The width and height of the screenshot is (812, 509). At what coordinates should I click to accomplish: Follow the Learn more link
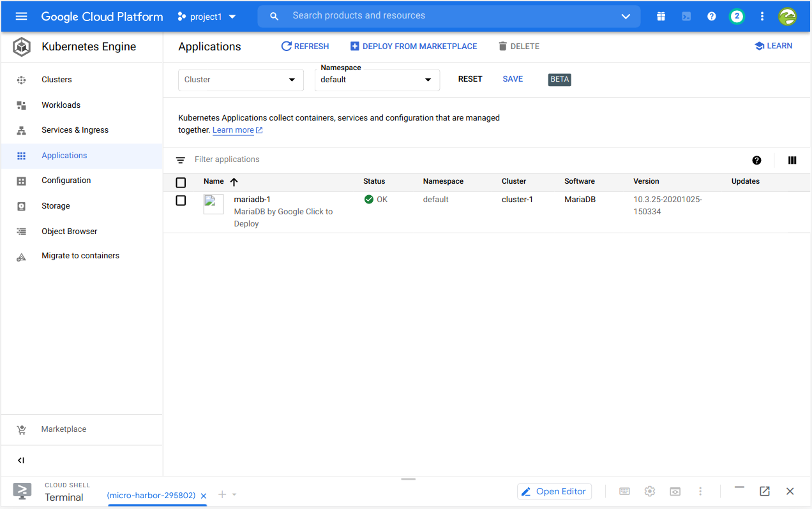233,130
